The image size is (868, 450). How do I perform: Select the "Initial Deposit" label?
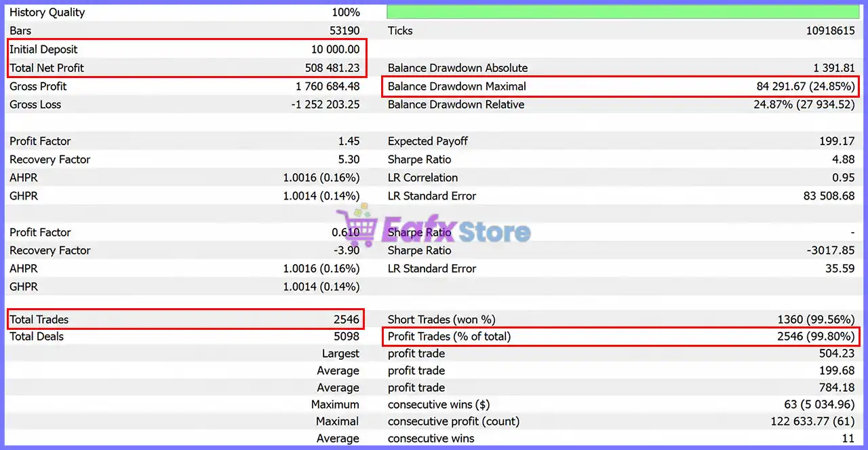(43, 50)
